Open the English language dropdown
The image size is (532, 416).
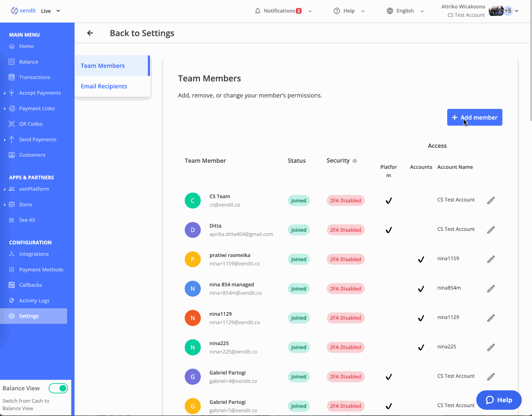pyautogui.click(x=405, y=10)
